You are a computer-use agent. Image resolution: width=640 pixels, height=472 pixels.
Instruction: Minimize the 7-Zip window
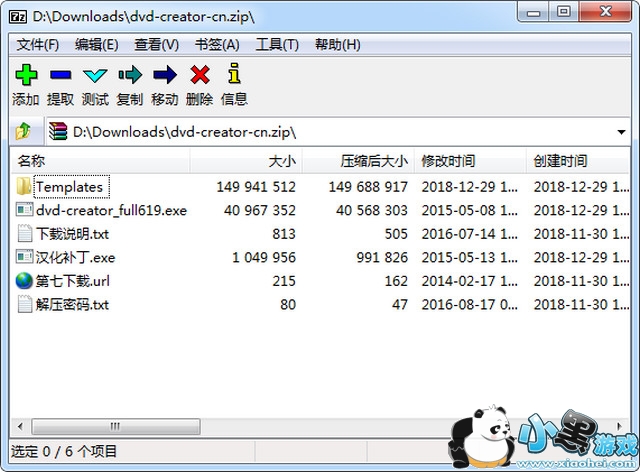(x=533, y=12)
